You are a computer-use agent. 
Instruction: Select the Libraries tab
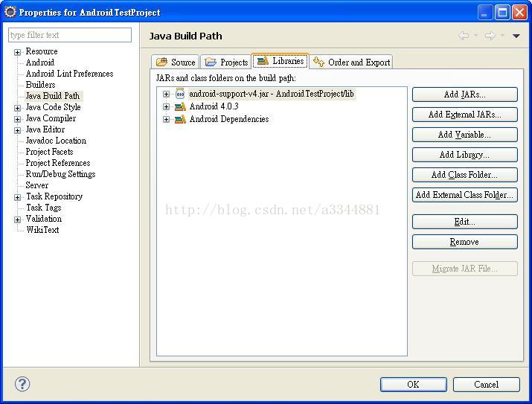[x=281, y=61]
